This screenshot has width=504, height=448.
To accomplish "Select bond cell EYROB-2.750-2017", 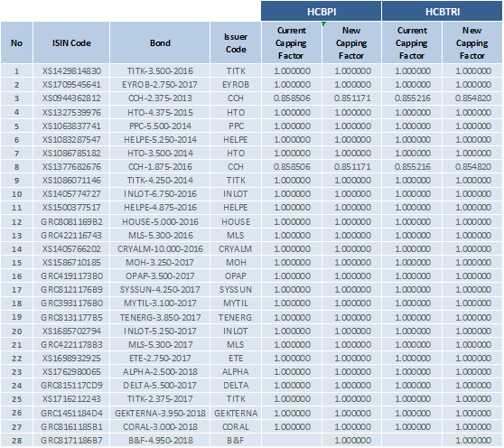I will point(160,85).
